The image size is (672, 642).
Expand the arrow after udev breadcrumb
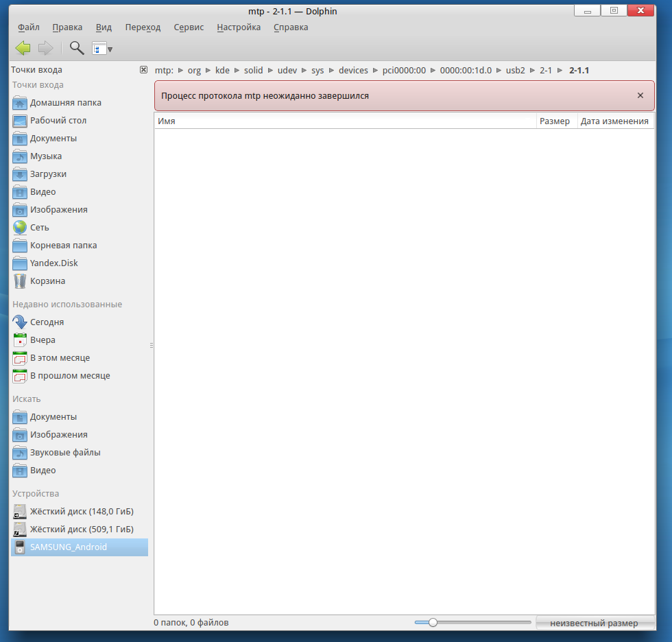tap(304, 70)
